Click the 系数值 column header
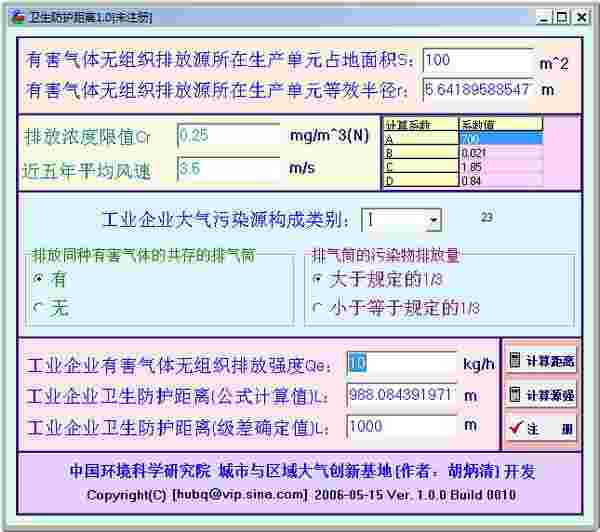The image size is (600, 532). point(501,124)
